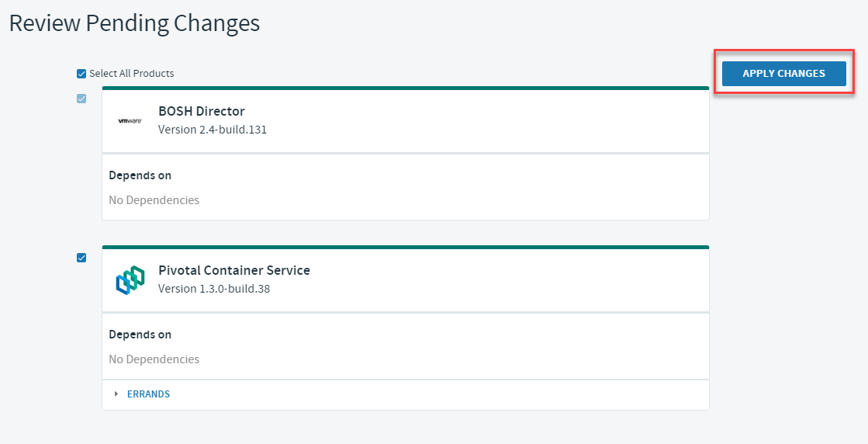Click the Pivotal Container Service logo
Viewport: 868px width, 444px height.
pos(130,279)
